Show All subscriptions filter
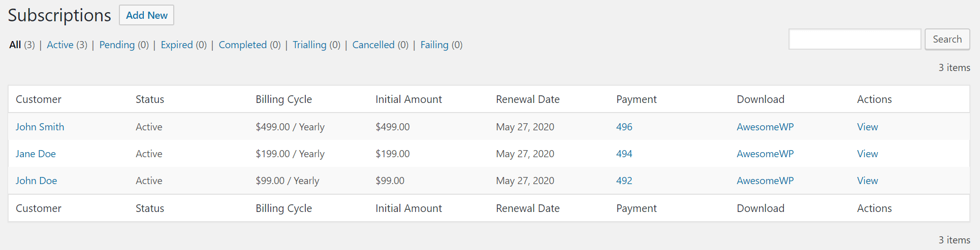The width and height of the screenshot is (980, 250). (15, 45)
